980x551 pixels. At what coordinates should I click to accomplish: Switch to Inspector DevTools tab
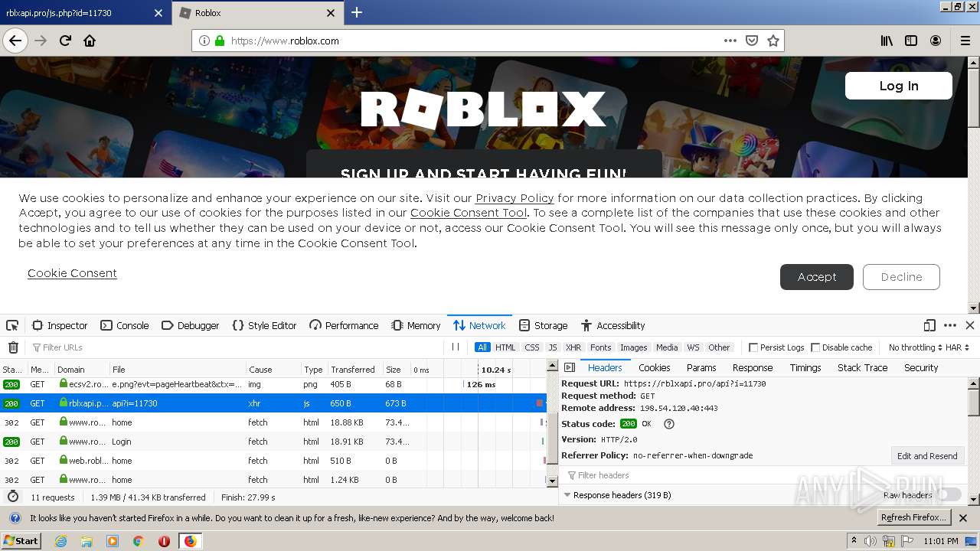[59, 325]
